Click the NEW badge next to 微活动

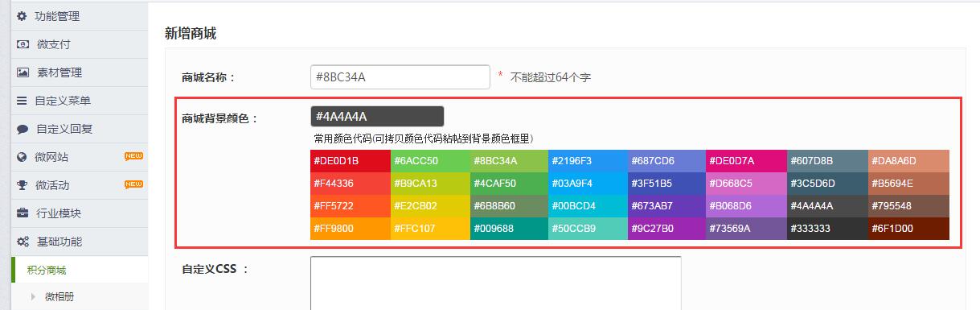pyautogui.click(x=133, y=184)
